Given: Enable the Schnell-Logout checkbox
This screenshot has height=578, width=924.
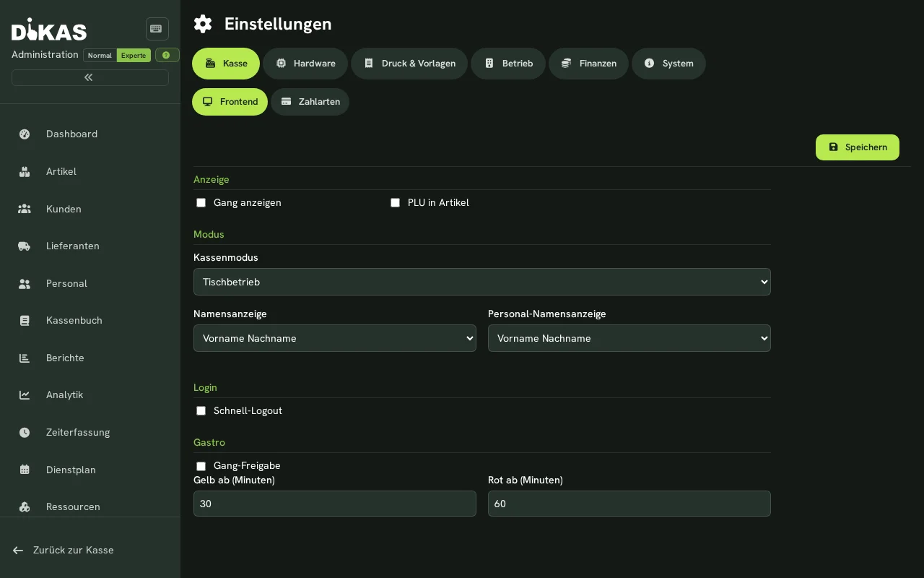Looking at the screenshot, I should [x=201, y=411].
